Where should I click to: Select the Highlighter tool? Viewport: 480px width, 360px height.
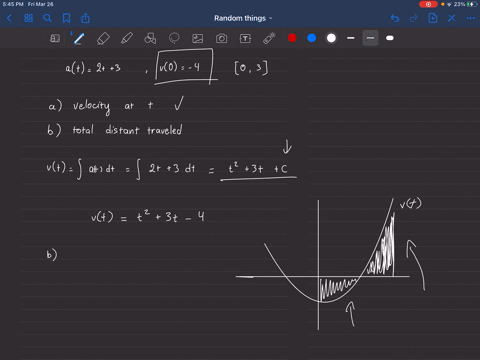tap(127, 38)
